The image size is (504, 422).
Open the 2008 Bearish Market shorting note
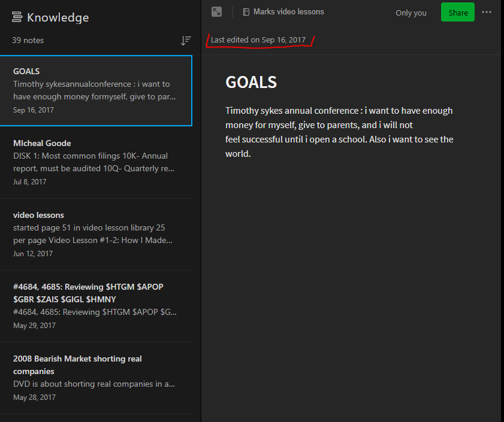point(96,378)
